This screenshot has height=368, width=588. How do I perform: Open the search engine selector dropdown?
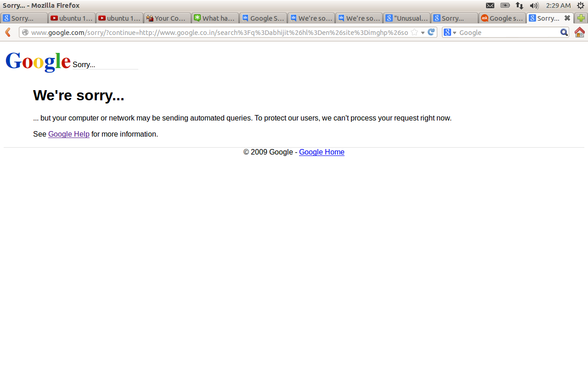coord(451,32)
